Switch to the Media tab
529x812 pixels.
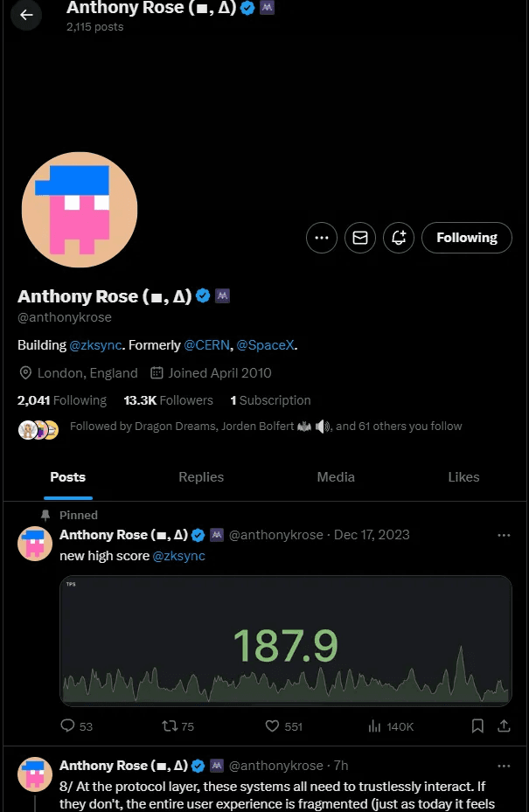(x=336, y=477)
